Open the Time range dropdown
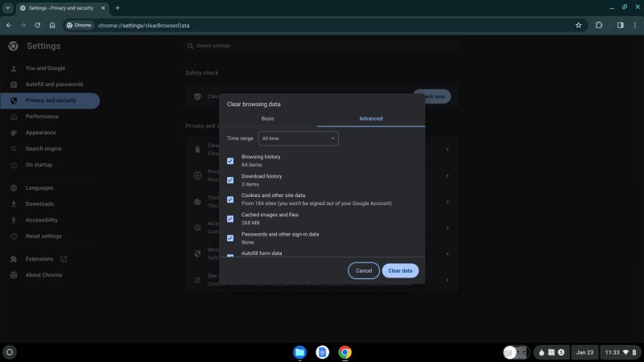Viewport: 644px width, 362px height. (x=298, y=138)
